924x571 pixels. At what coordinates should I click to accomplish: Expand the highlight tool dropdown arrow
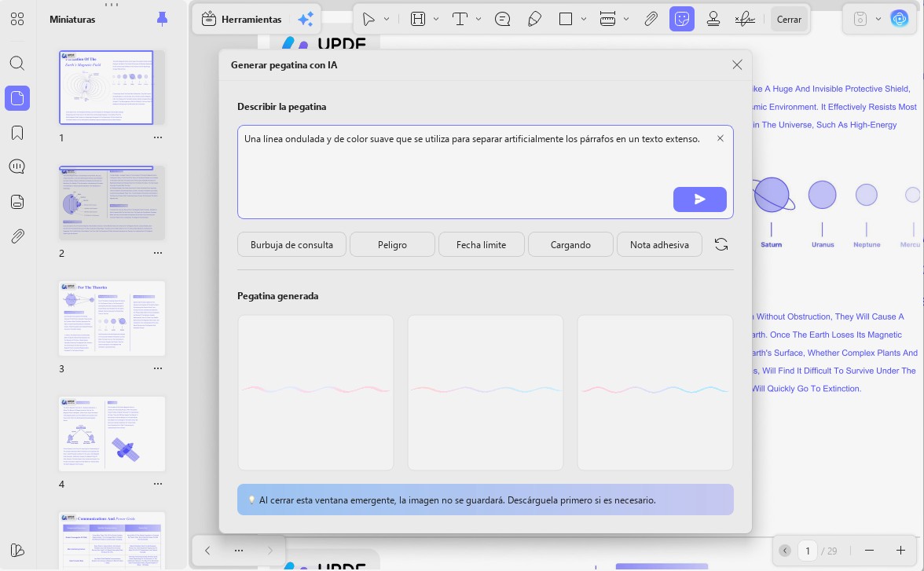point(436,20)
